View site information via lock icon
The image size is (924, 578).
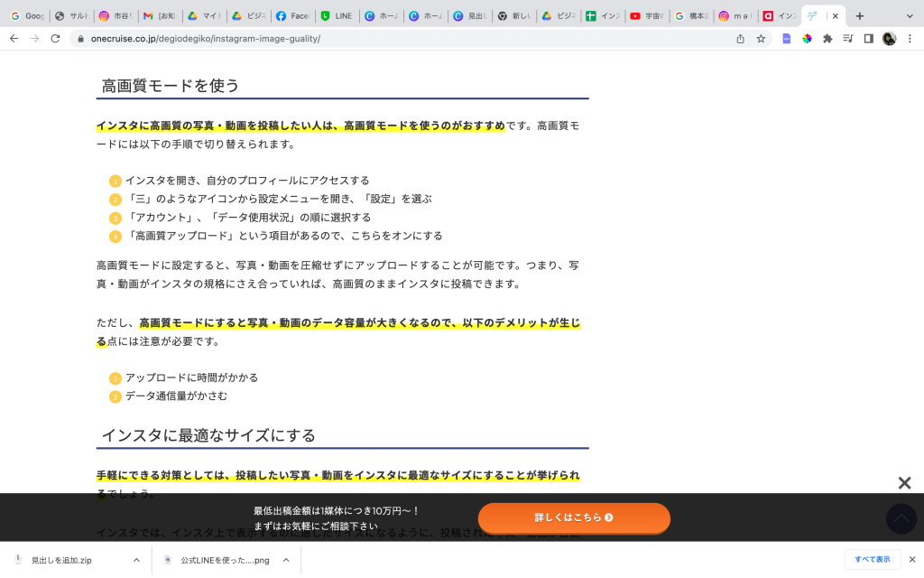coord(80,39)
